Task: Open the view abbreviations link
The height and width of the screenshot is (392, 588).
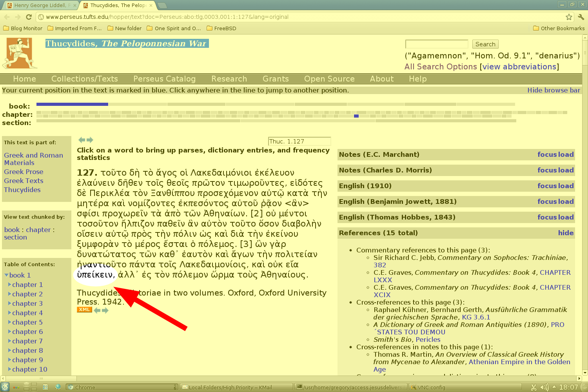Action: (519, 67)
